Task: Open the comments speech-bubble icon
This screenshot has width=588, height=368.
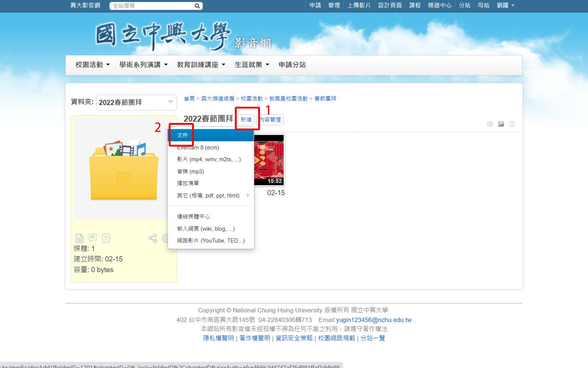Action: pyautogui.click(x=92, y=238)
